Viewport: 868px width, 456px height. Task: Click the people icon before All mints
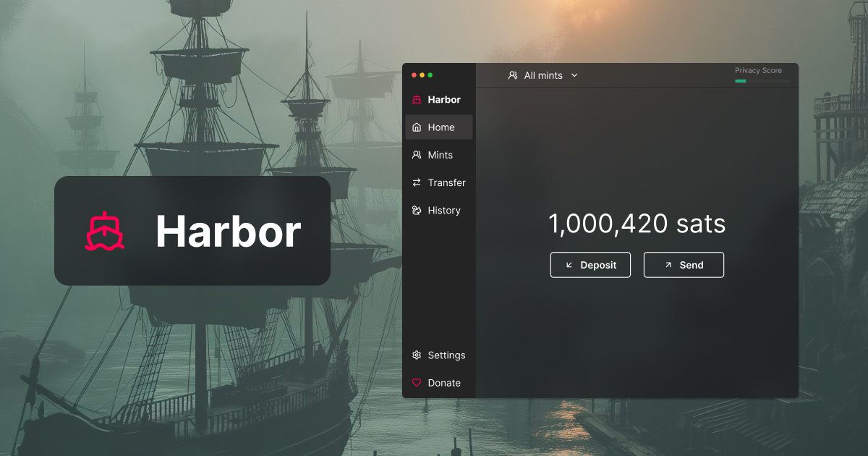pos(514,75)
